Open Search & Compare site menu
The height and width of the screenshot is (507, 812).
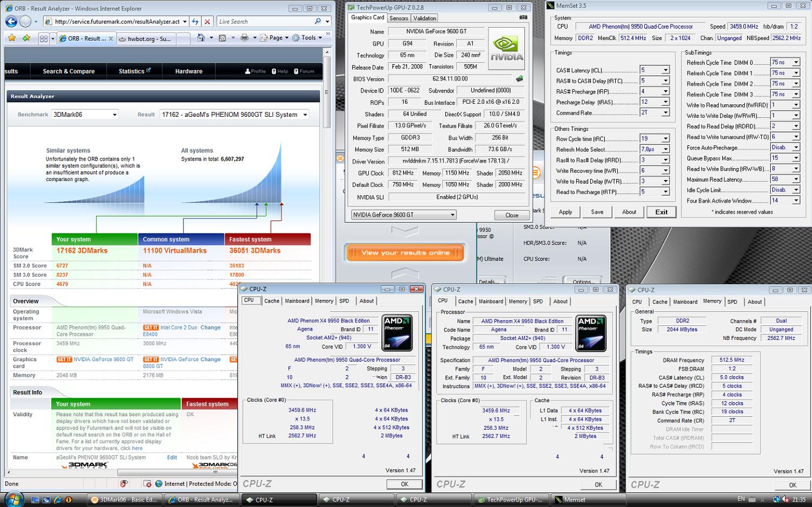(69, 71)
